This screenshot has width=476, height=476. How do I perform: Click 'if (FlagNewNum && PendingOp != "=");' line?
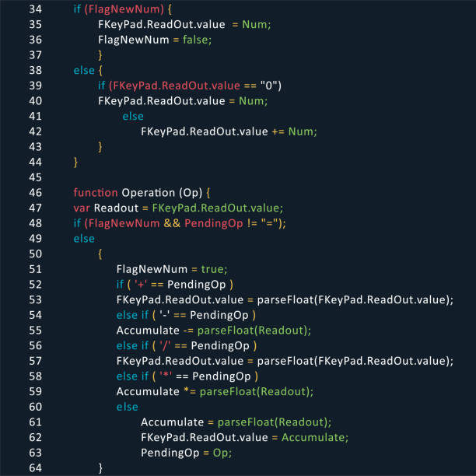point(180,223)
